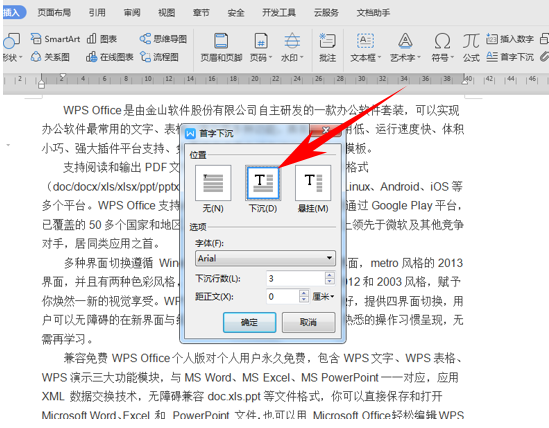
Task: Increase the lines to drop (下沉行数) value
Action: (329, 275)
